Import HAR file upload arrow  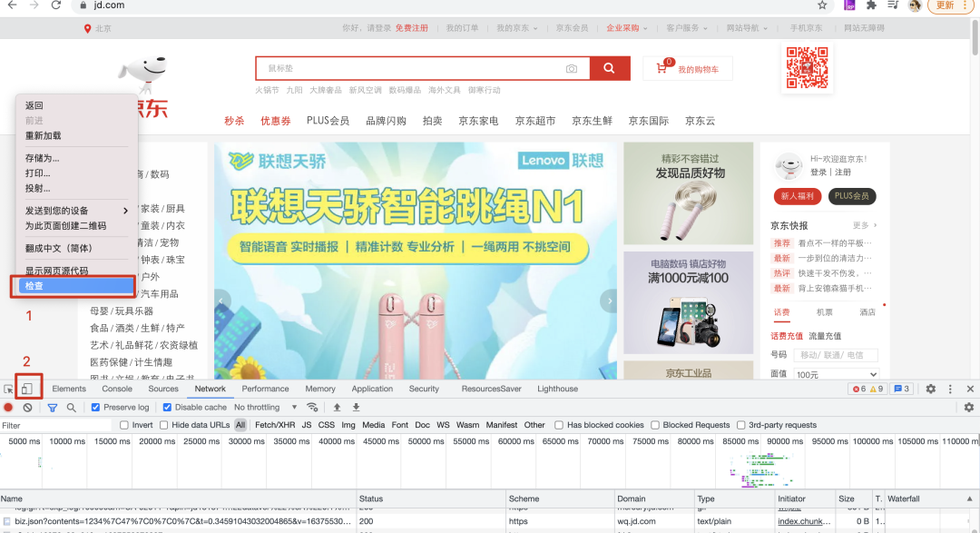click(x=337, y=408)
